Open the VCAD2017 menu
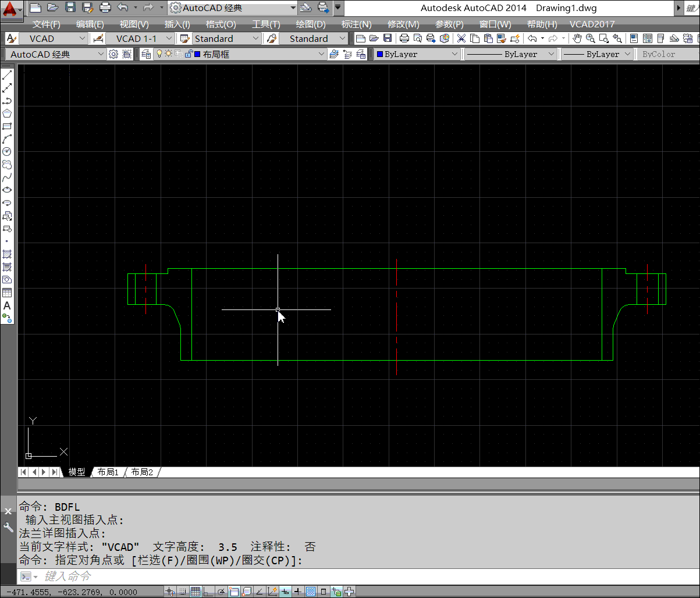Screen dimensions: 700x598 tap(592, 24)
